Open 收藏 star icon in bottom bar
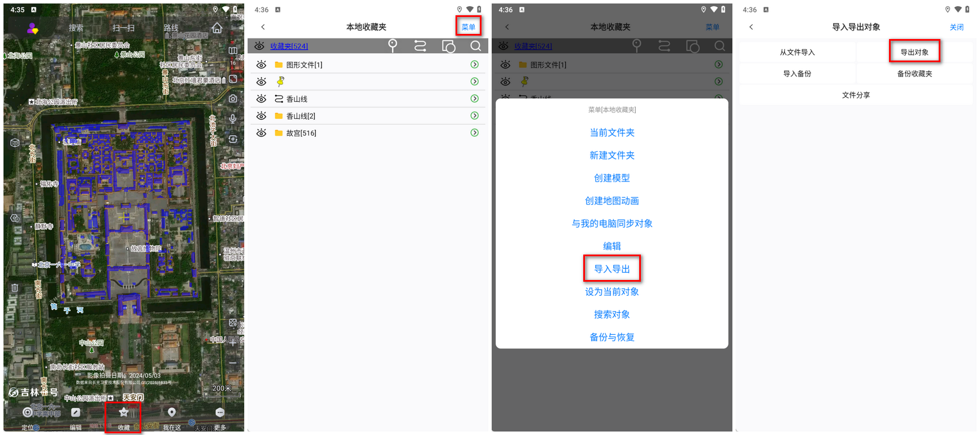 click(x=124, y=412)
